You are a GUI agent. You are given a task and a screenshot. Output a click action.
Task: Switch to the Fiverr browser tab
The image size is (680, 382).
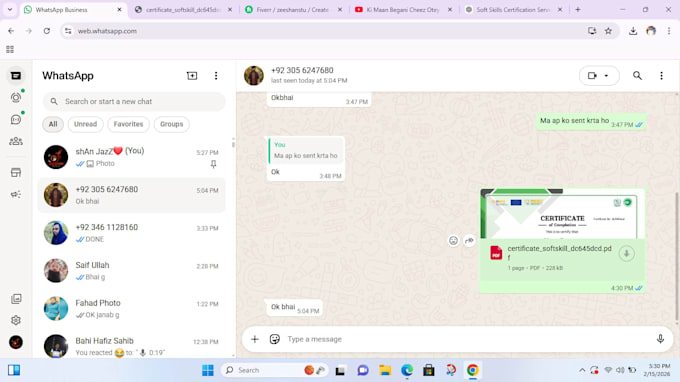click(x=293, y=10)
